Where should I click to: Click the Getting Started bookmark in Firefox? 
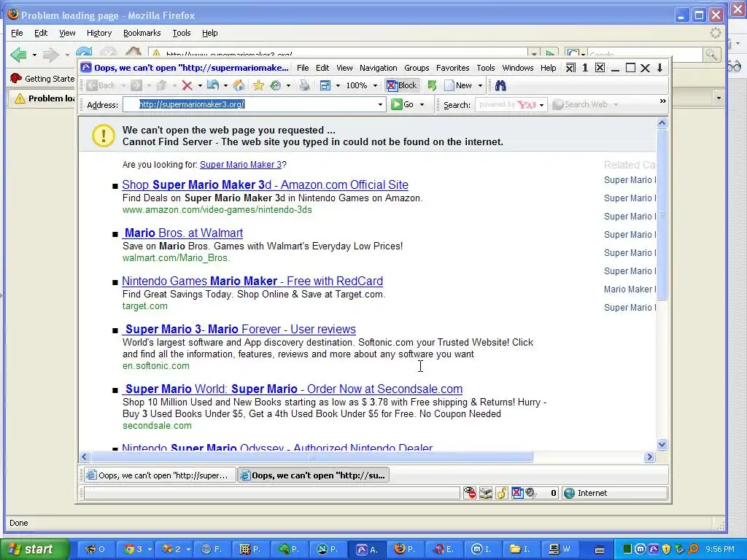(x=43, y=79)
